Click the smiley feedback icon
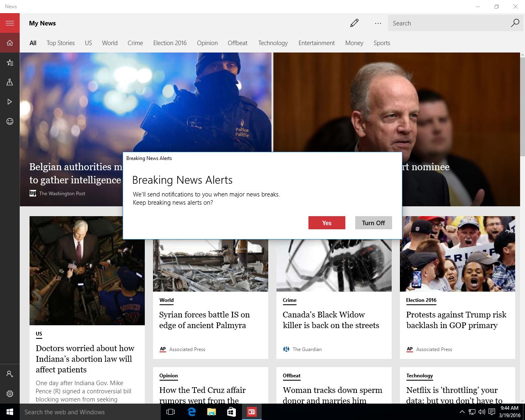The image size is (525, 420). point(10,121)
